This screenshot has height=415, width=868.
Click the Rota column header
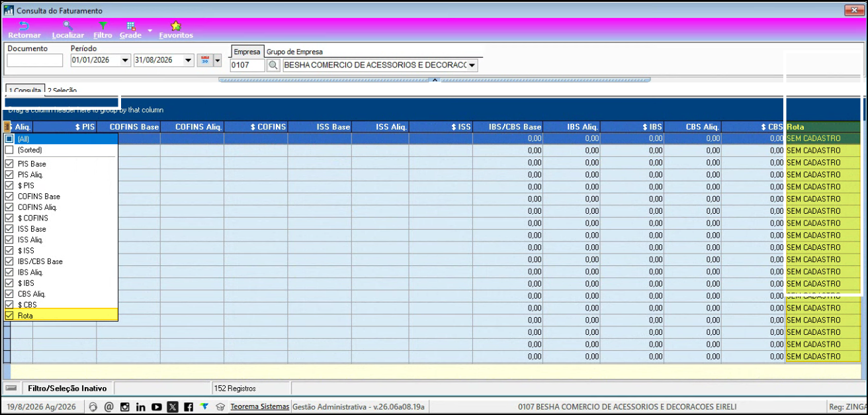pos(823,126)
